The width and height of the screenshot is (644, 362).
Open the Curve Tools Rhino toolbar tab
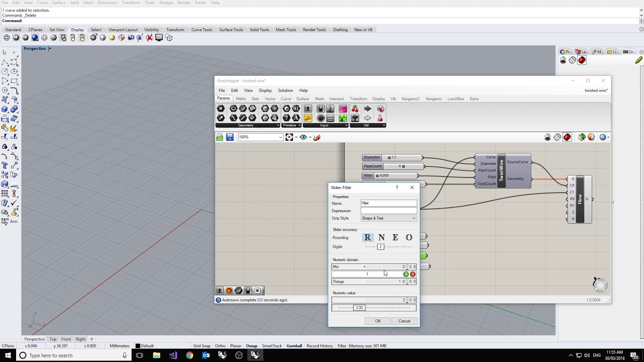(x=202, y=30)
